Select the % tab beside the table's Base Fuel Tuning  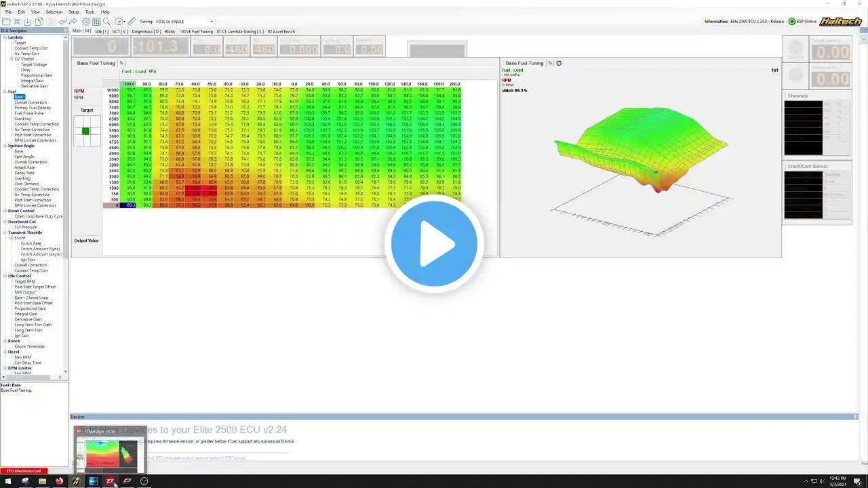coord(121,63)
